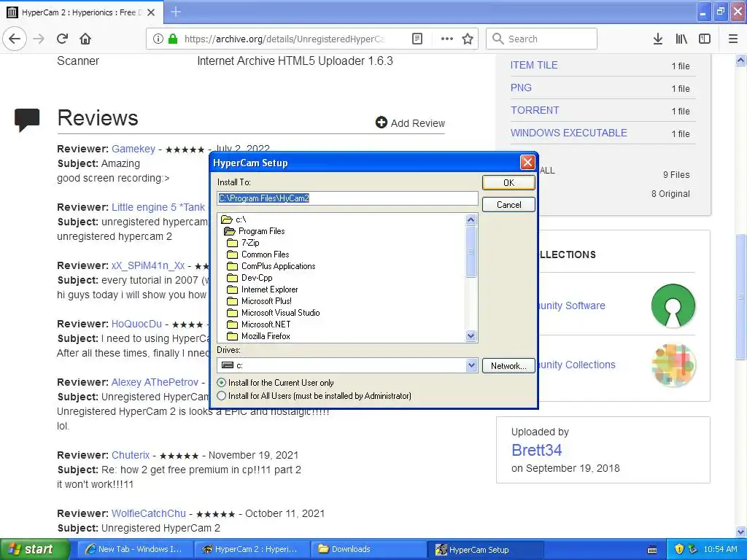Click the Firefox Search box

[542, 39]
